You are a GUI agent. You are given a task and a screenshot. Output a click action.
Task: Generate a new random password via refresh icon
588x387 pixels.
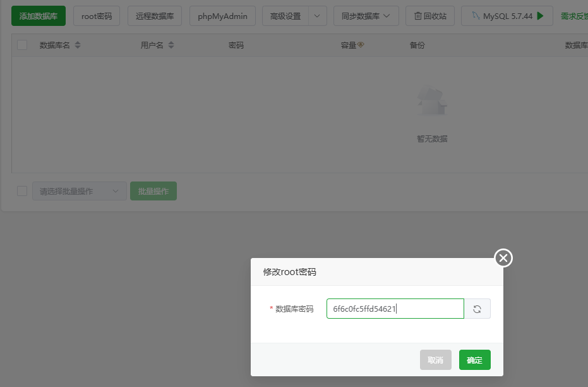477,309
